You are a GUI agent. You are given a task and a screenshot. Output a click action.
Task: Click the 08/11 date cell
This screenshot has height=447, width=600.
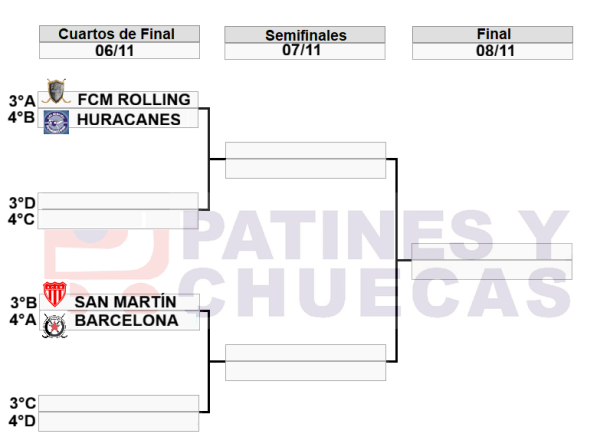click(x=494, y=51)
